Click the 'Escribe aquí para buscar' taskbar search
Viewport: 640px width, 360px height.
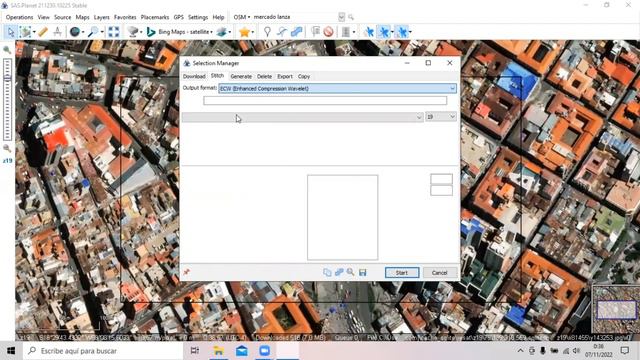[x=103, y=351]
